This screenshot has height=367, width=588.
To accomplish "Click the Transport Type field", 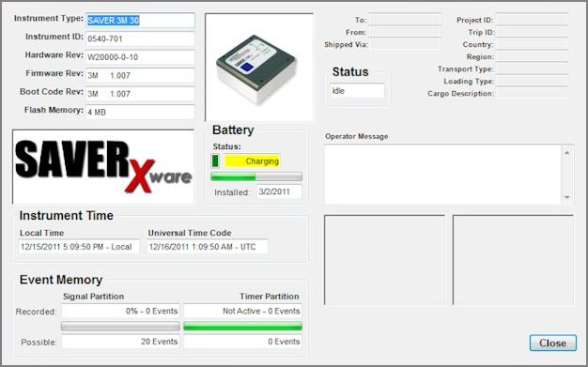I will [532, 69].
